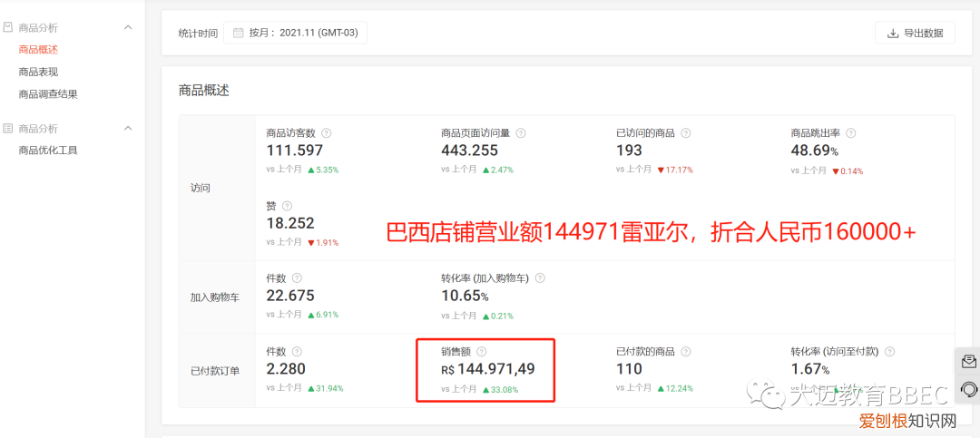This screenshot has height=438, width=980.
Task: Click the 5.35% visitor change indicator
Action: 323,170
